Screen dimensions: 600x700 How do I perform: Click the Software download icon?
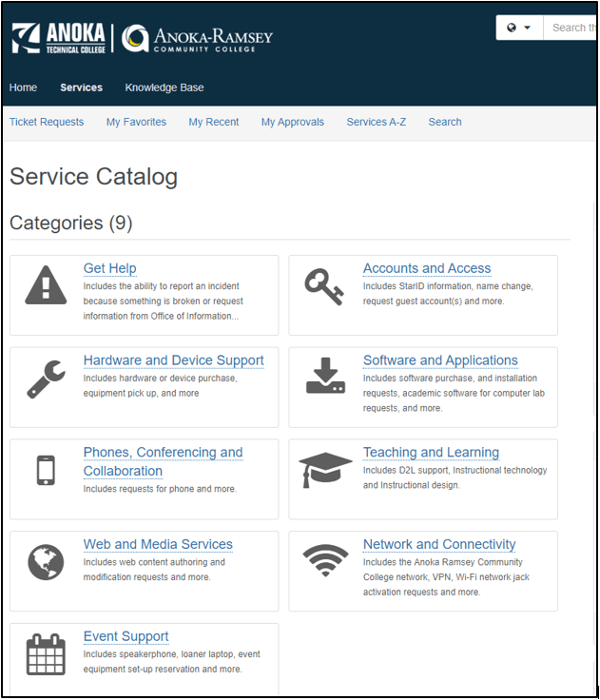click(325, 377)
